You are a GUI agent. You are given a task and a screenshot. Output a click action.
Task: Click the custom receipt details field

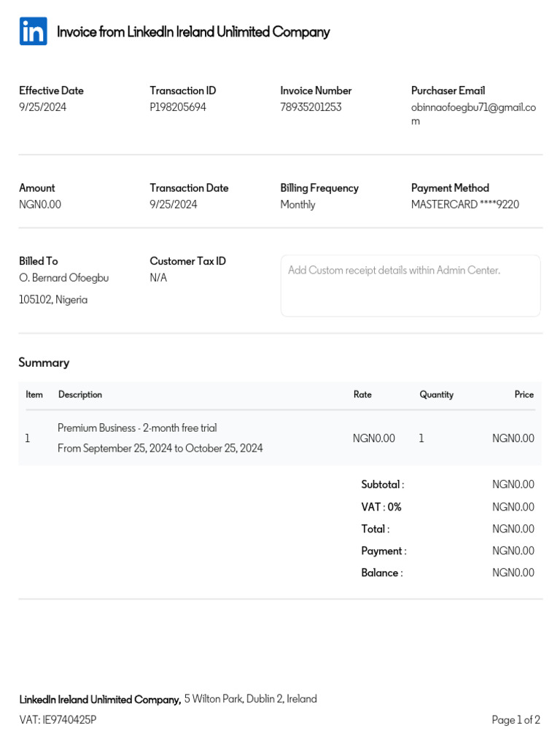(x=411, y=285)
